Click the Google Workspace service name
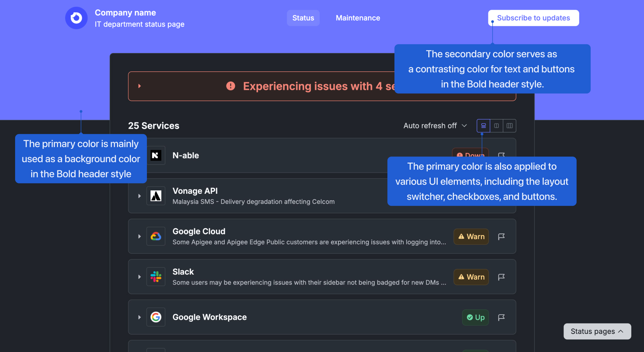This screenshot has height=352, width=644. pos(210,317)
